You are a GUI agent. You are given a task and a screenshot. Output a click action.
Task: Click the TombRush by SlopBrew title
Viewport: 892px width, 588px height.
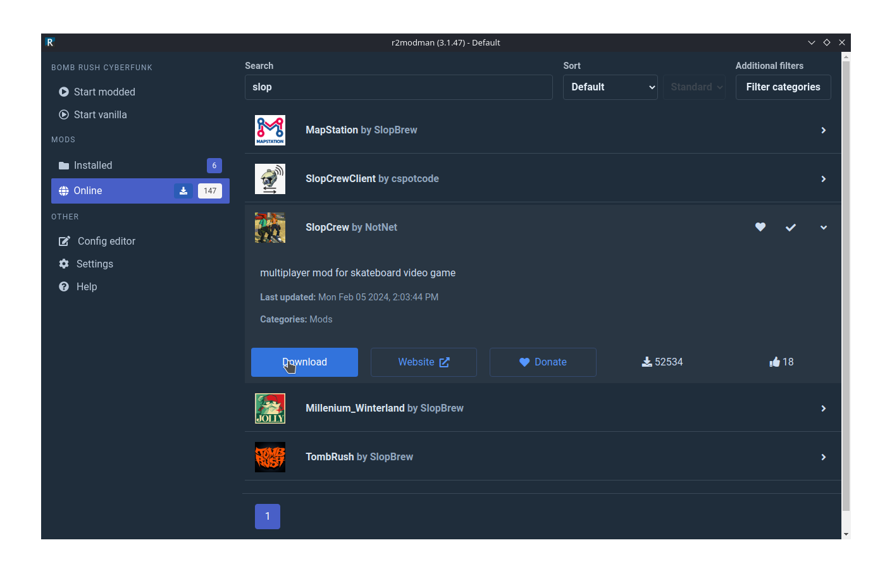[359, 457]
